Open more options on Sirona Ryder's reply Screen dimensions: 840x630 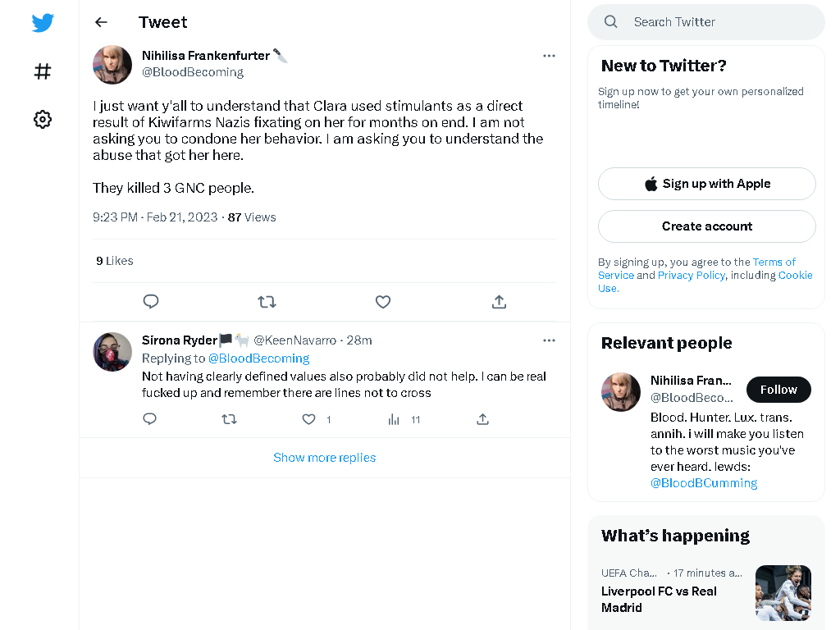549,340
